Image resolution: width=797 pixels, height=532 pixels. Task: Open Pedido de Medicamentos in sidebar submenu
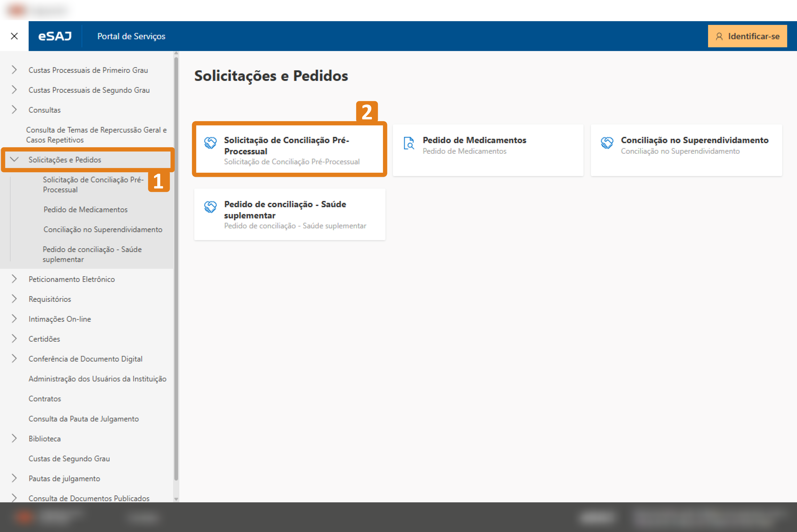[86, 209]
